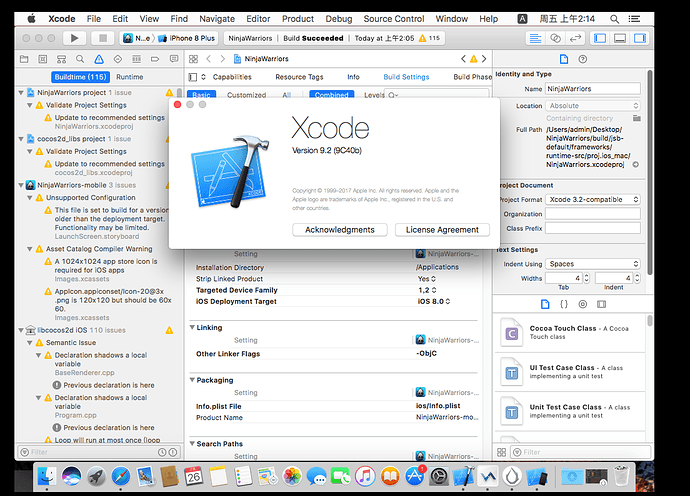Viewport: 690px width, 496px height.
Task: Click the Organization text field
Action: [593, 214]
